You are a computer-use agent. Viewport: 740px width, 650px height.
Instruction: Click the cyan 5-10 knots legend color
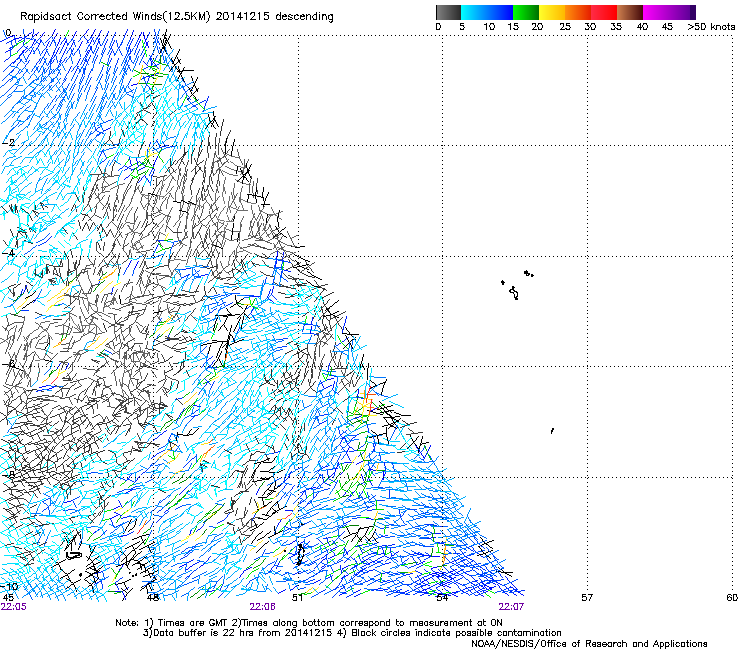tap(474, 12)
